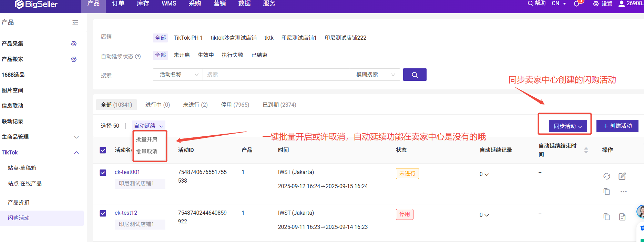Open the 活动名称 search field dropdown

tap(178, 75)
